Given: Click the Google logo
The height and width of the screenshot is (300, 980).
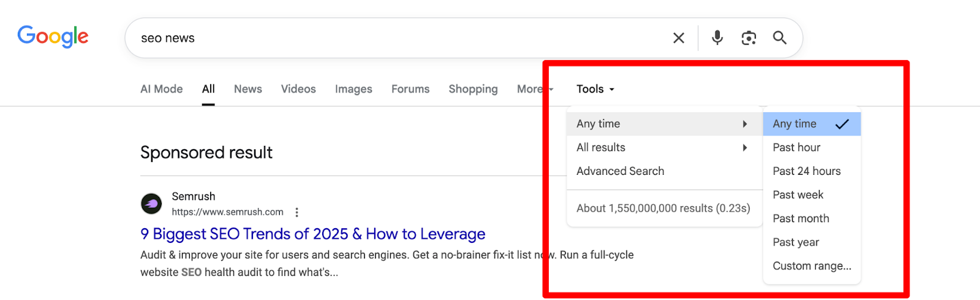Looking at the screenshot, I should pos(53,37).
